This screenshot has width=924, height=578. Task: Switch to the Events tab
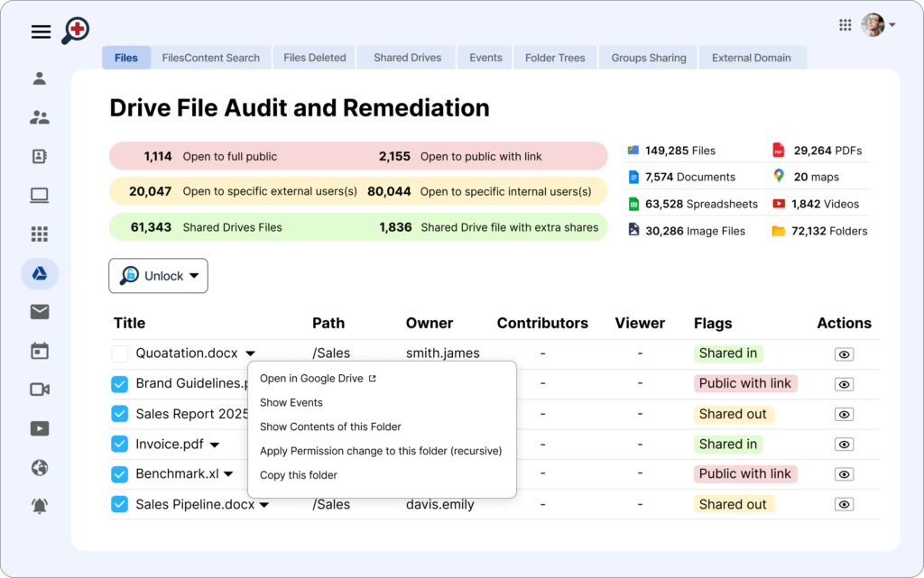pyautogui.click(x=485, y=58)
